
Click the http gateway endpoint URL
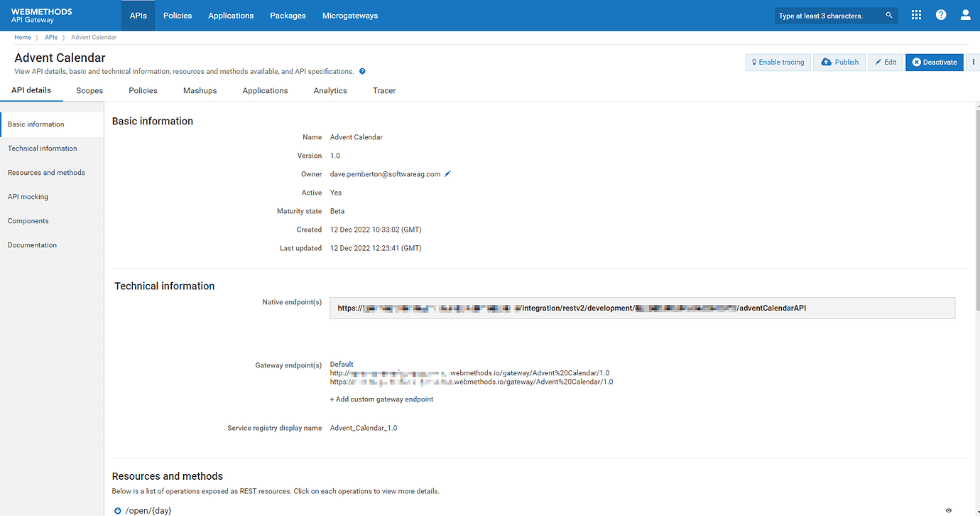[x=469, y=373]
